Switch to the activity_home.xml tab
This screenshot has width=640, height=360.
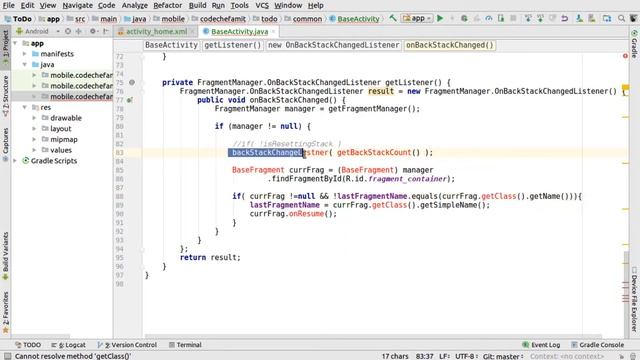[x=156, y=31]
